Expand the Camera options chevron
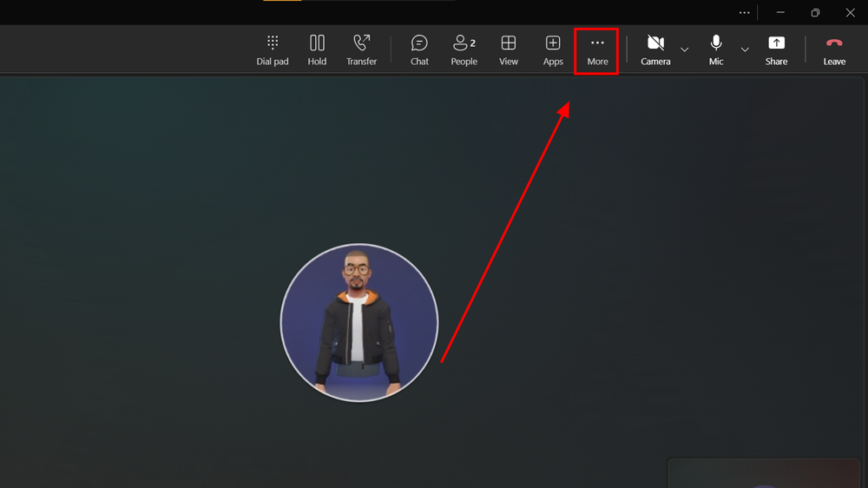868x488 pixels. tap(685, 49)
